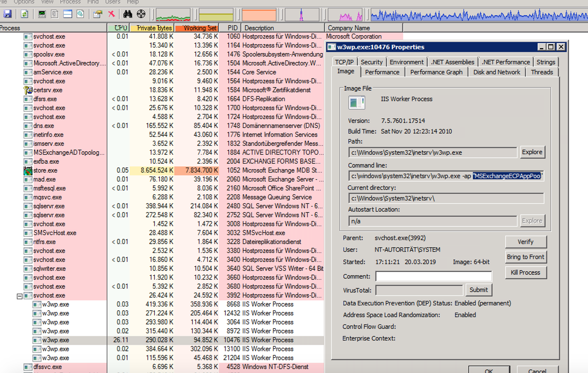
Task: Click the Current directory text field
Action: tap(446, 198)
